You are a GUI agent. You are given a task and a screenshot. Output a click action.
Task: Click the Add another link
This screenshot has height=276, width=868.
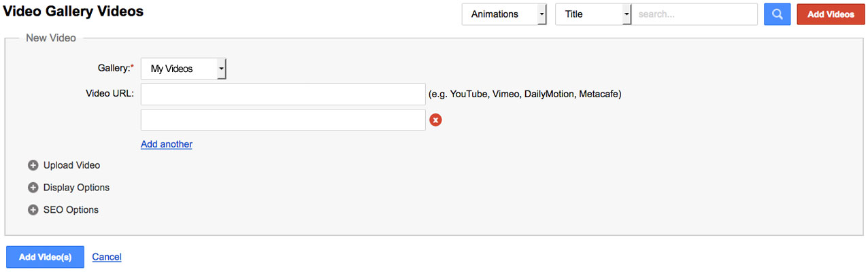(x=167, y=144)
